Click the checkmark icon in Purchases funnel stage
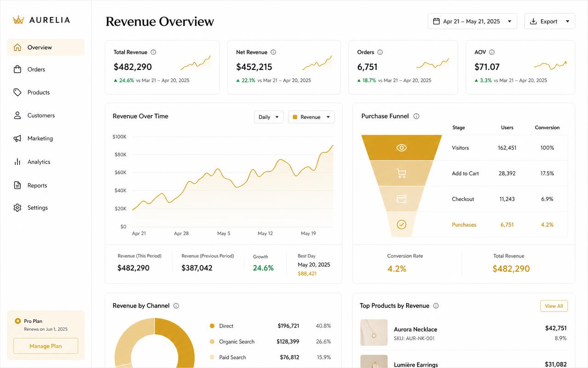 point(401,224)
